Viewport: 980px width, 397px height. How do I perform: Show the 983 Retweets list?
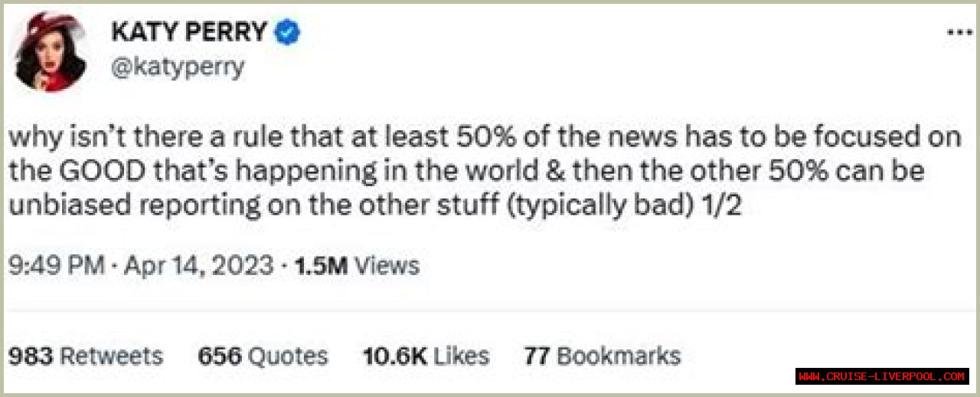click(85, 356)
